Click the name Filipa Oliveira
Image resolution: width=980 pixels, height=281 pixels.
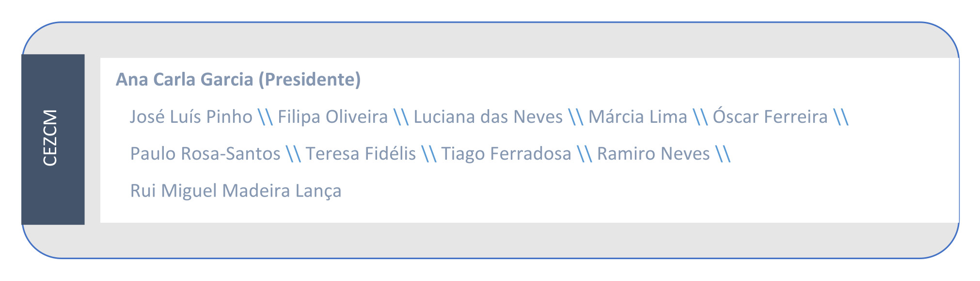(x=333, y=117)
